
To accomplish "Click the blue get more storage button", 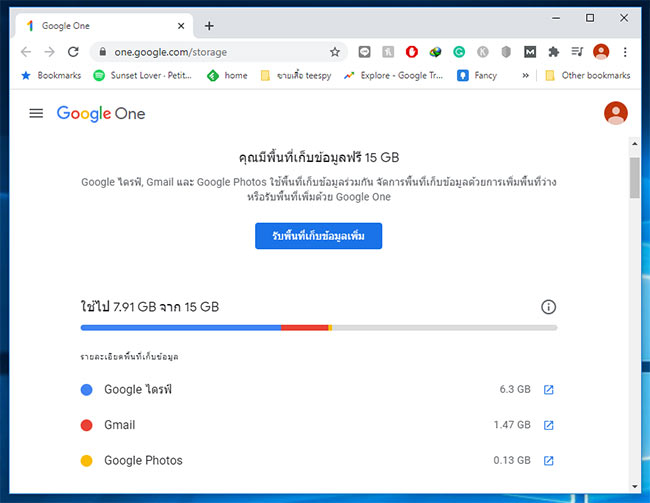I will point(318,236).
